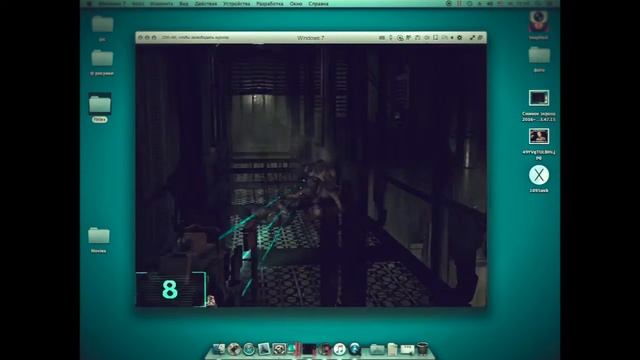Select the highlighted Папка folder on the desktop
This screenshot has width=640, height=360.
click(100, 104)
